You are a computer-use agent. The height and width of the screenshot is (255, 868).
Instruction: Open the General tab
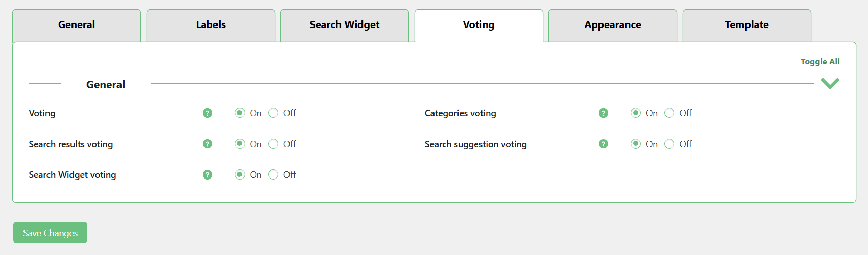pyautogui.click(x=77, y=25)
